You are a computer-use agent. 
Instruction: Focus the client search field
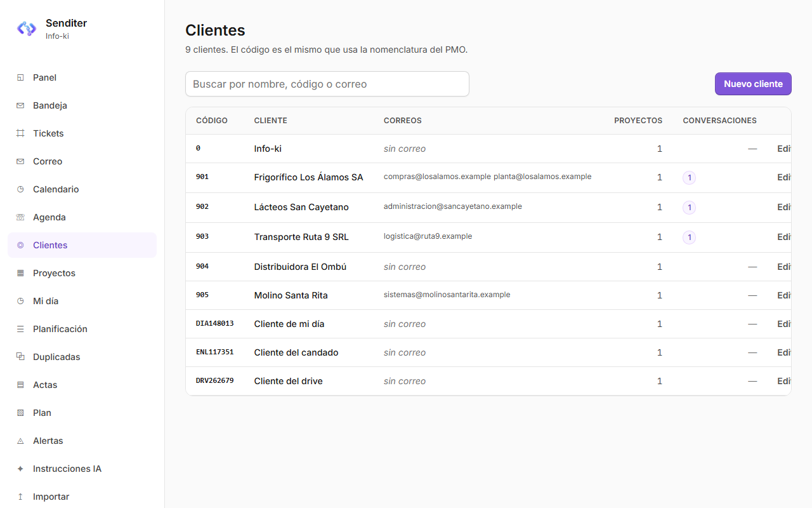pyautogui.click(x=327, y=84)
